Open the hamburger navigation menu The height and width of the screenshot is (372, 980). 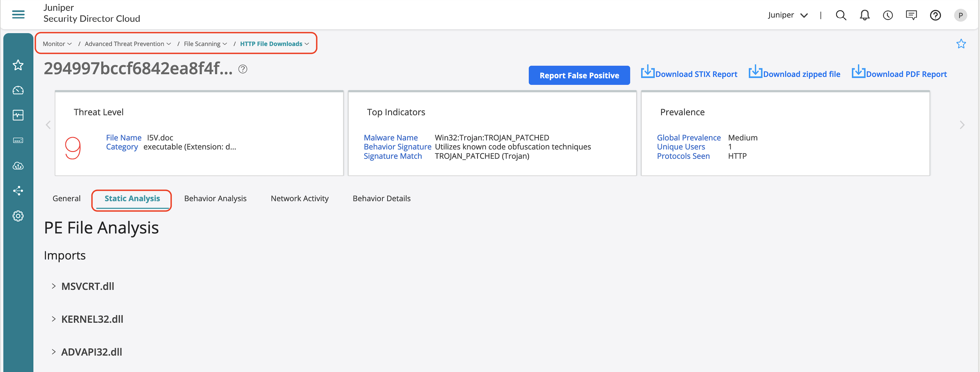tap(18, 14)
